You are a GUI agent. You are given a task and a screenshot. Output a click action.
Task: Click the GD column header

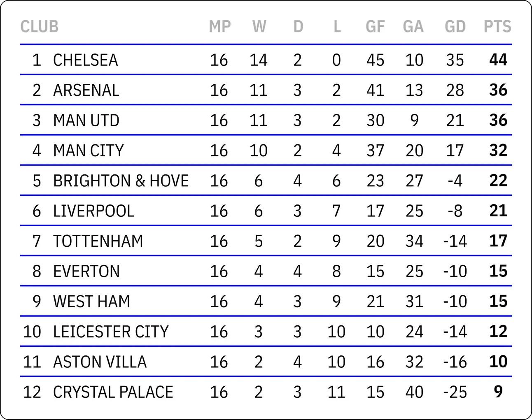click(455, 27)
